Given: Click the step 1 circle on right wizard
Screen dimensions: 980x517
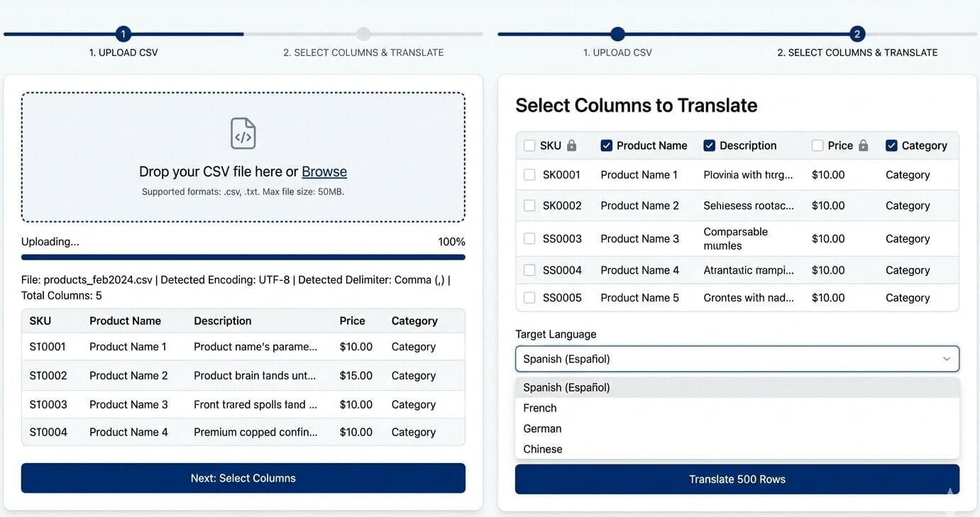Looking at the screenshot, I should pos(617,33).
